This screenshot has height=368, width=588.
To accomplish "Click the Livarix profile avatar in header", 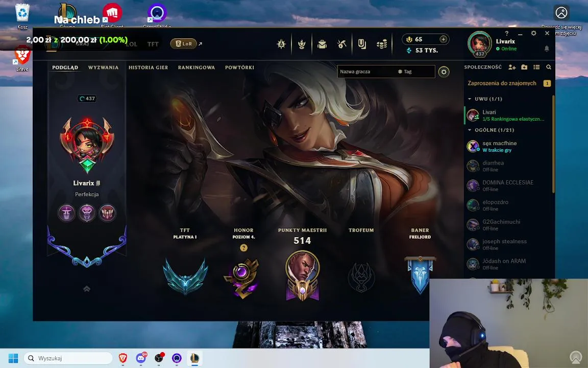I will 480,43.
